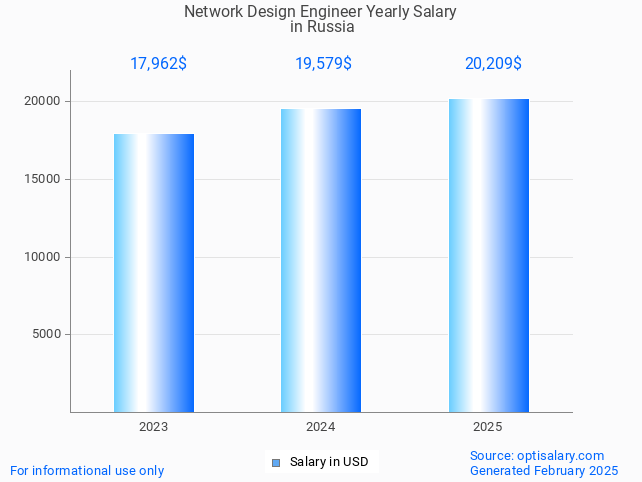Viewport: 642px width, 482px height.
Task: Click the 20000 y-axis label
Action: (x=42, y=101)
